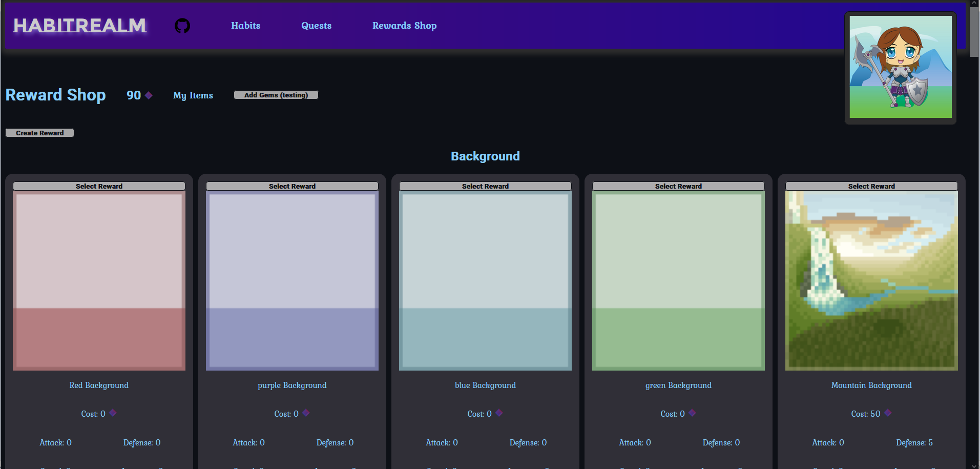
Task: Click the 'Defense: 5' stat text
Action: pos(914,443)
